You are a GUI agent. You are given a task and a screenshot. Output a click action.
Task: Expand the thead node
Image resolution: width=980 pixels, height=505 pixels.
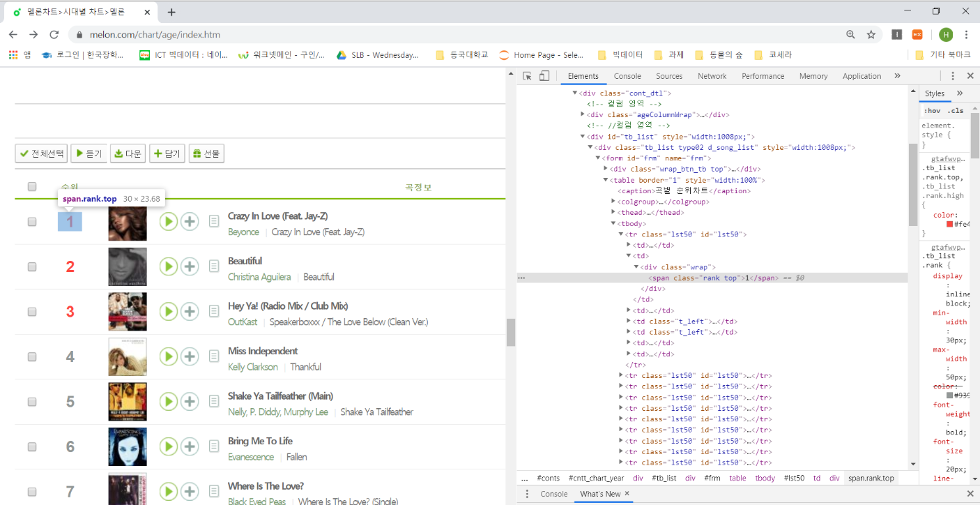613,213
